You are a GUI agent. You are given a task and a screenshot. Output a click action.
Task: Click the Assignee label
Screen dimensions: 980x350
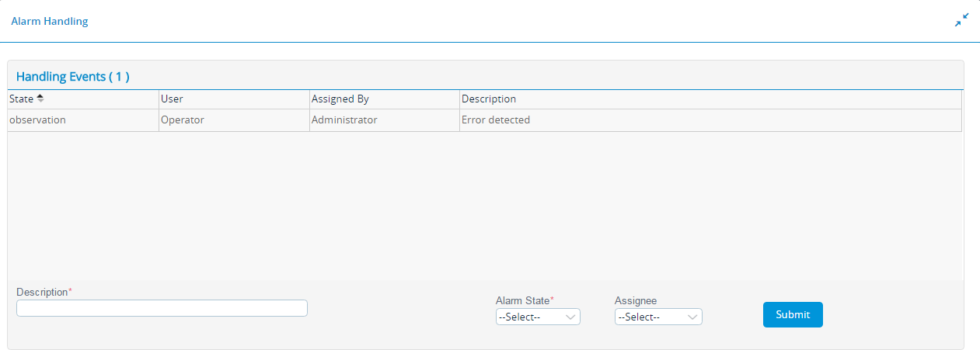click(x=636, y=300)
